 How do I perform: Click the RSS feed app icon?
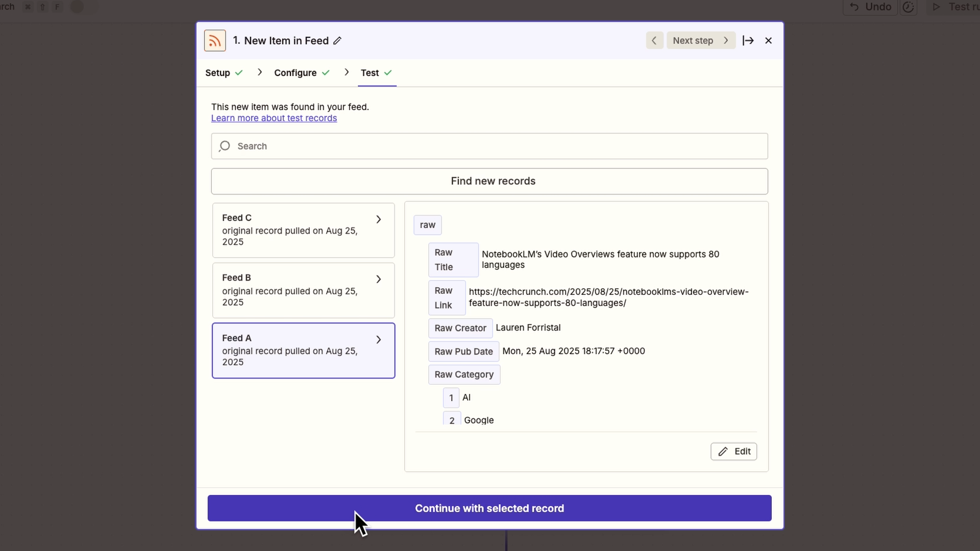215,41
